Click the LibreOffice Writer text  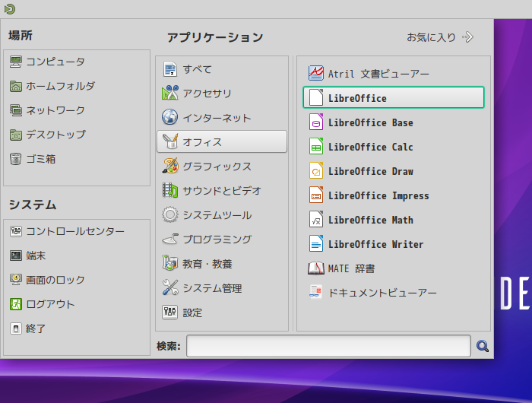[x=375, y=244]
